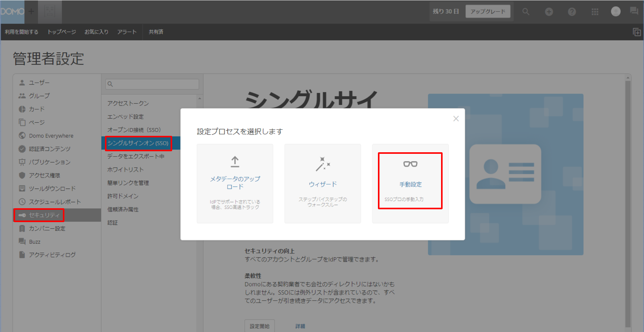
Task: Click the key icon beside セキュリティ
Action: tap(22, 215)
